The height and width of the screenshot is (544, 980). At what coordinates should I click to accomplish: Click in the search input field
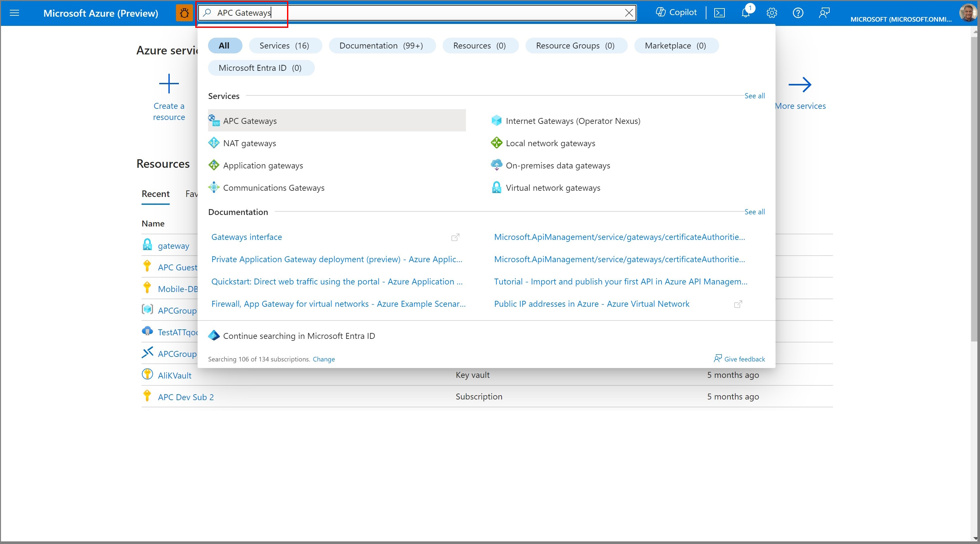(x=417, y=13)
